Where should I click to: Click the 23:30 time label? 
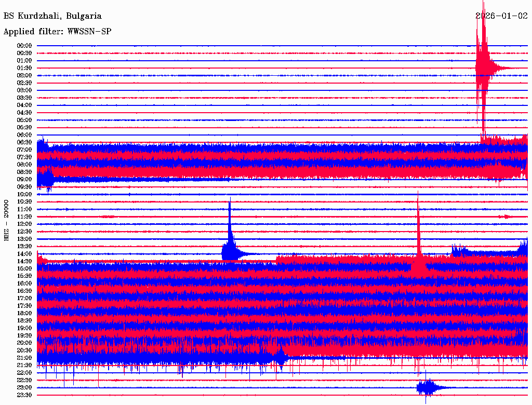click(24, 395)
